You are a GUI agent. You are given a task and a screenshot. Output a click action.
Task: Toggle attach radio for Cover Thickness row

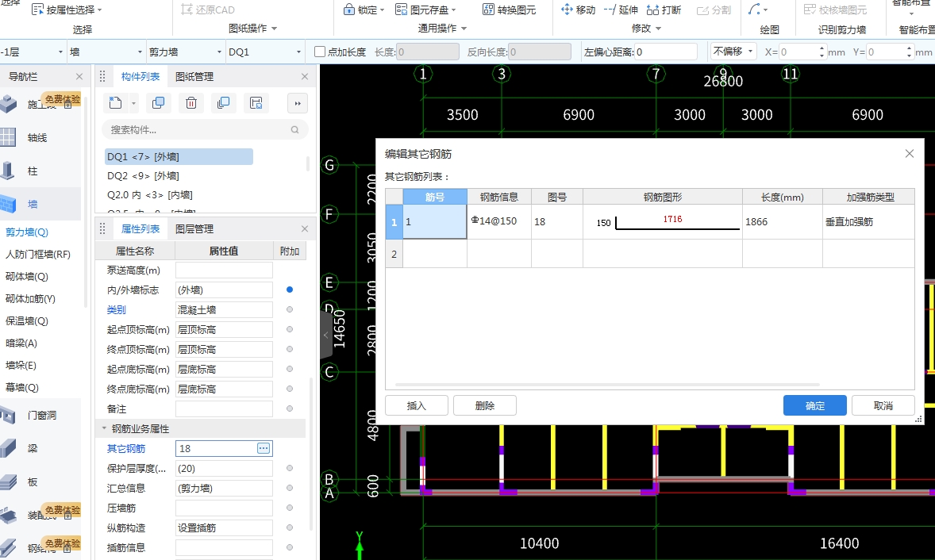289,468
